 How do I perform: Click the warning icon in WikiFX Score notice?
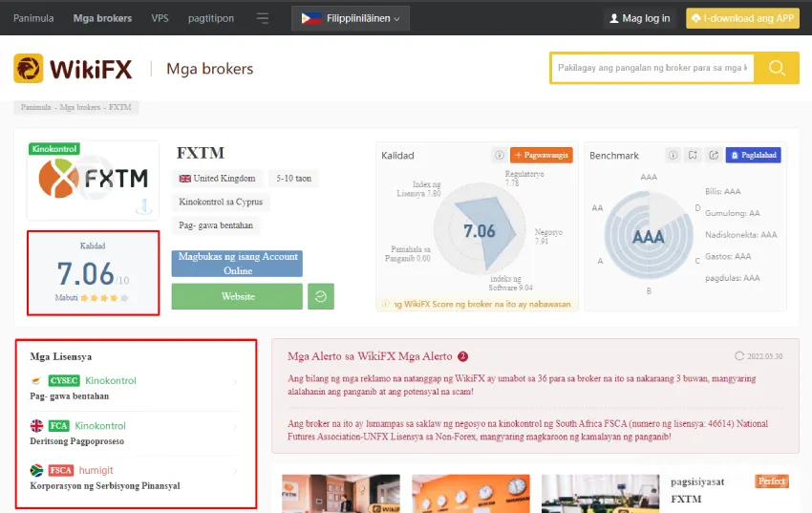385,304
